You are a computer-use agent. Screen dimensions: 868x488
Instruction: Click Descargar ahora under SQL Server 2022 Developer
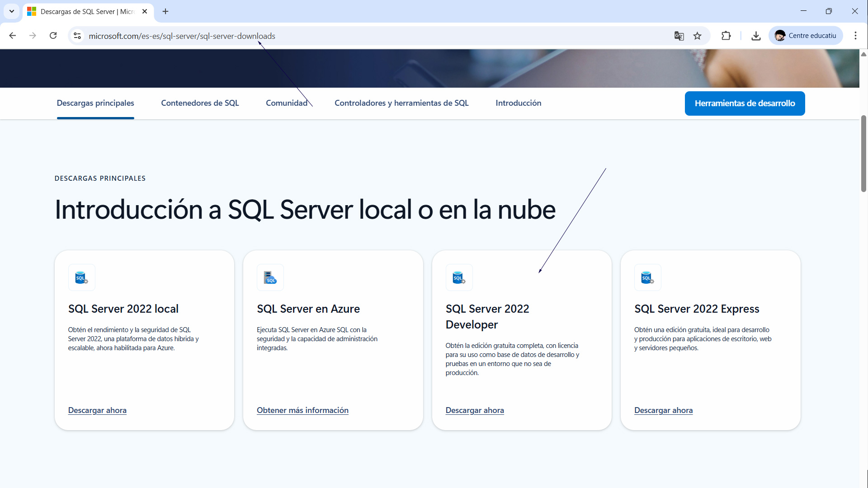coord(475,410)
